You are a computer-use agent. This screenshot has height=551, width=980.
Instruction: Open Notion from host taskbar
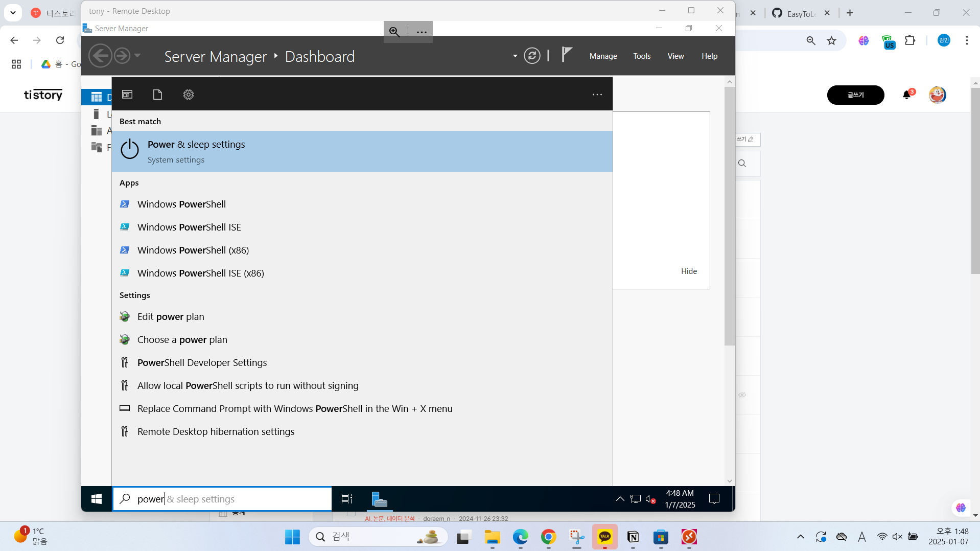[x=633, y=537]
